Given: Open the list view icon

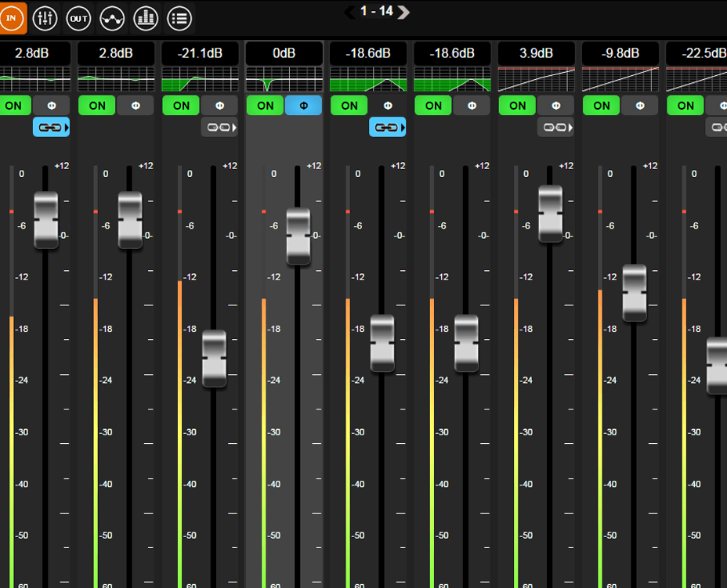Looking at the screenshot, I should (x=179, y=17).
